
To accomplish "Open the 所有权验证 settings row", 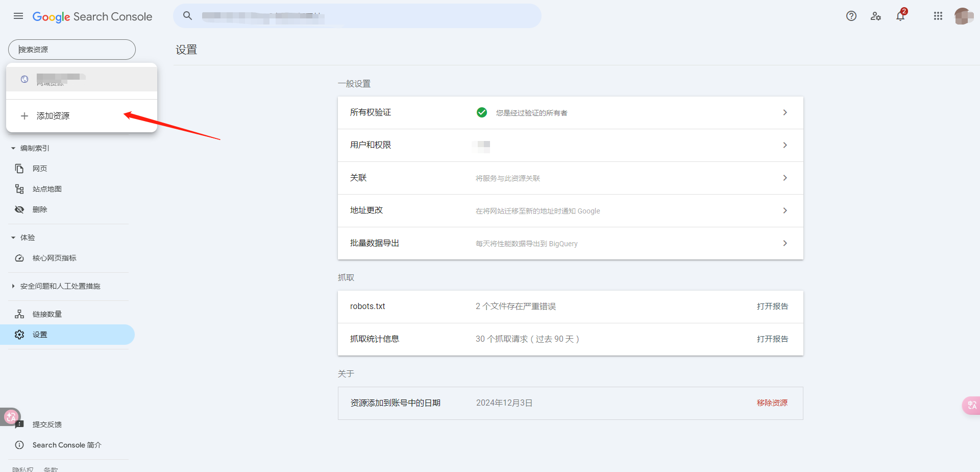I will tap(570, 112).
